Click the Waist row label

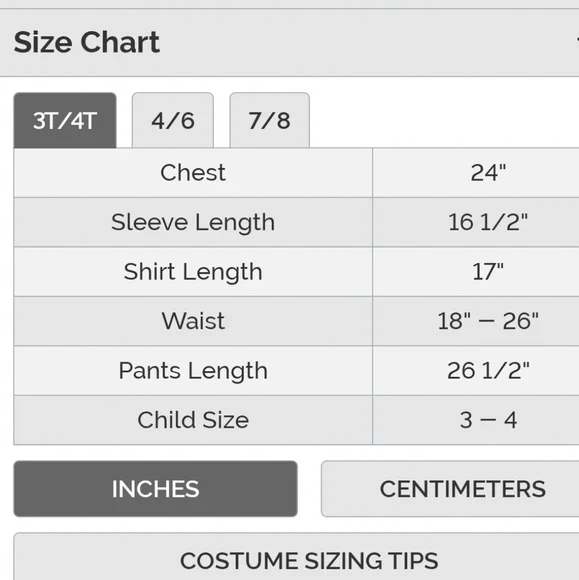[x=193, y=321]
